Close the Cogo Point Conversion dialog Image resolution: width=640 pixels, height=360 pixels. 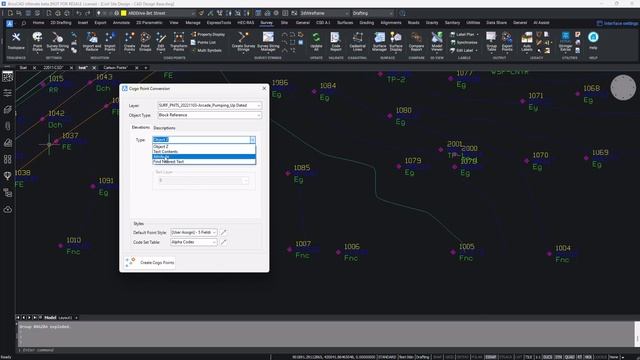(264, 88)
